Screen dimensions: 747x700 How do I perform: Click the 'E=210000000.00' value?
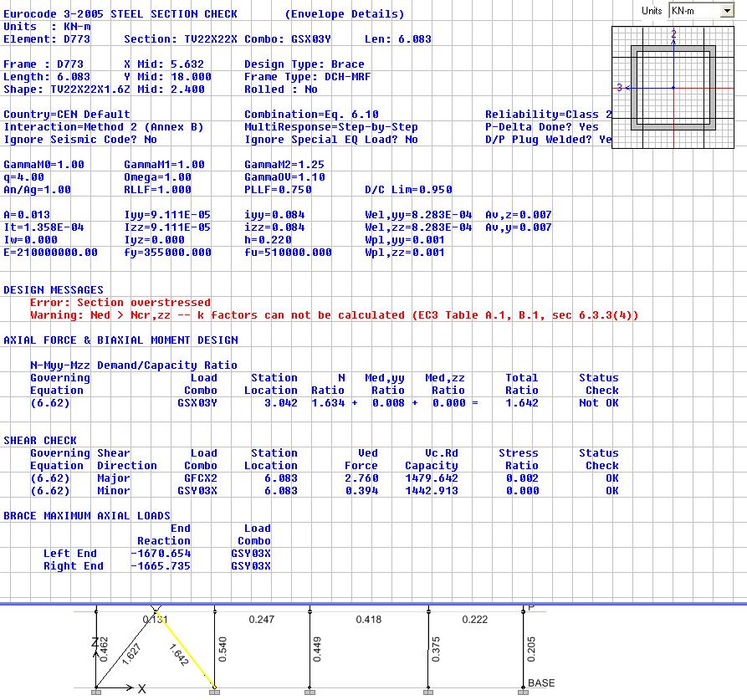(50, 253)
